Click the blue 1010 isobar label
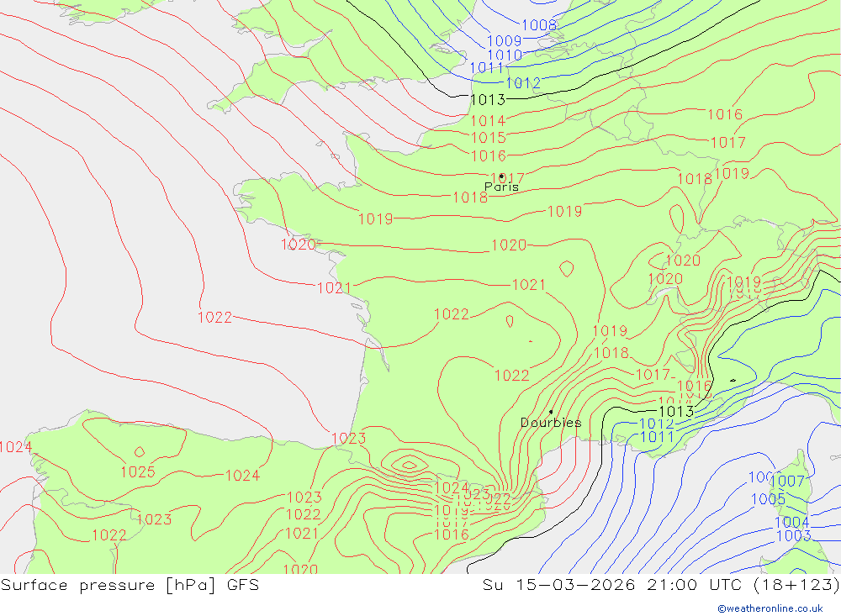 (505, 55)
